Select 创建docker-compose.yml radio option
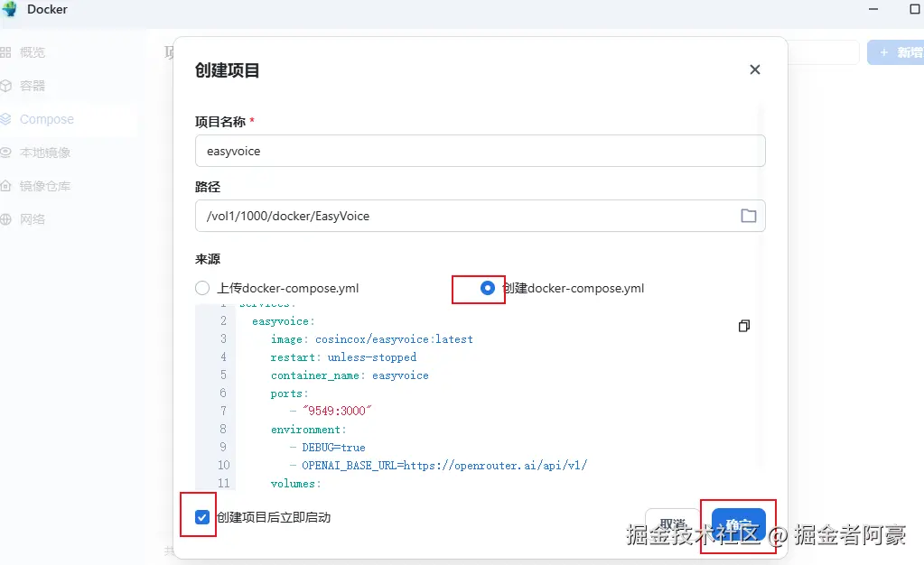Image resolution: width=924 pixels, height=565 pixels. point(488,288)
